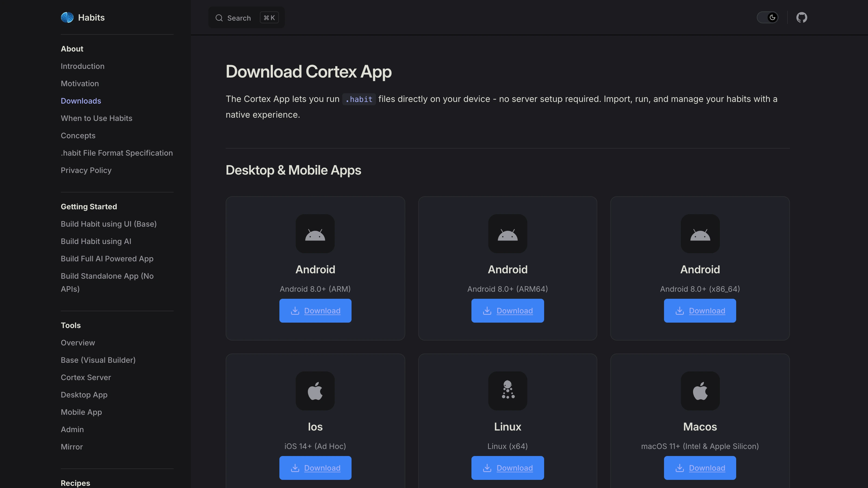This screenshot has width=868, height=488.
Task: Click the download arrow icon in iOS button
Action: tap(295, 468)
